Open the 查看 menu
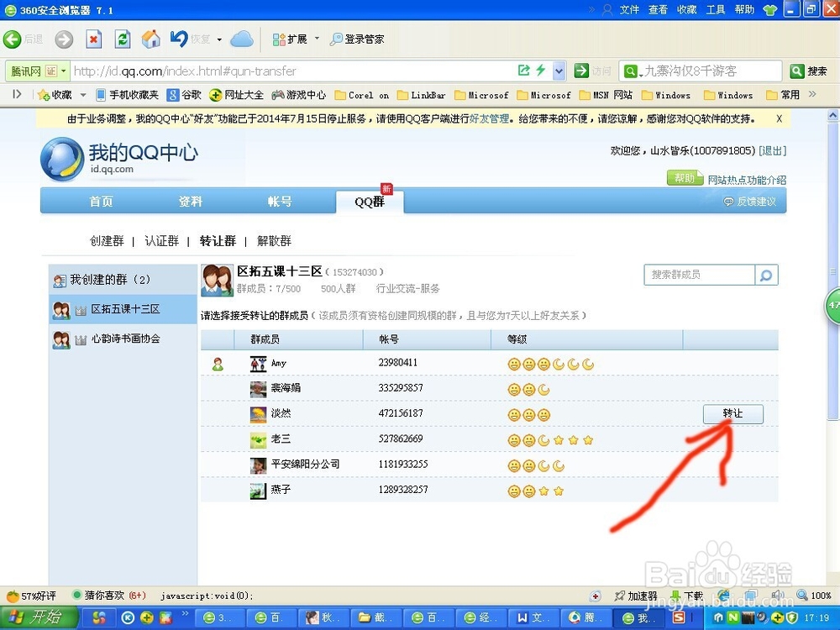 (x=658, y=9)
